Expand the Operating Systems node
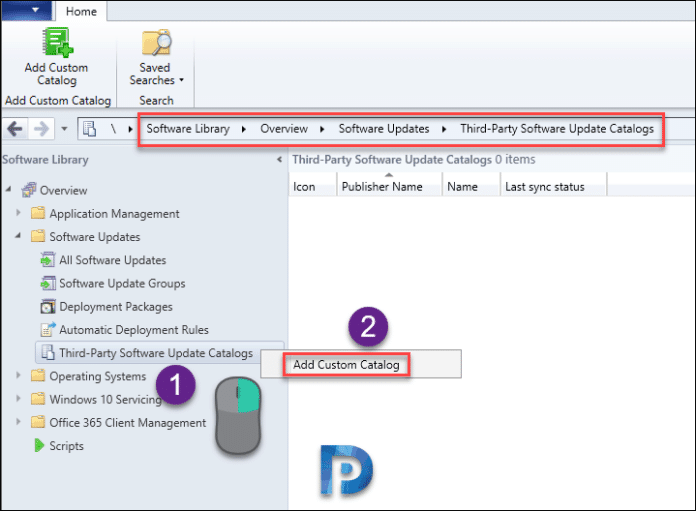Viewport: 696px width, 511px height. click(18, 375)
